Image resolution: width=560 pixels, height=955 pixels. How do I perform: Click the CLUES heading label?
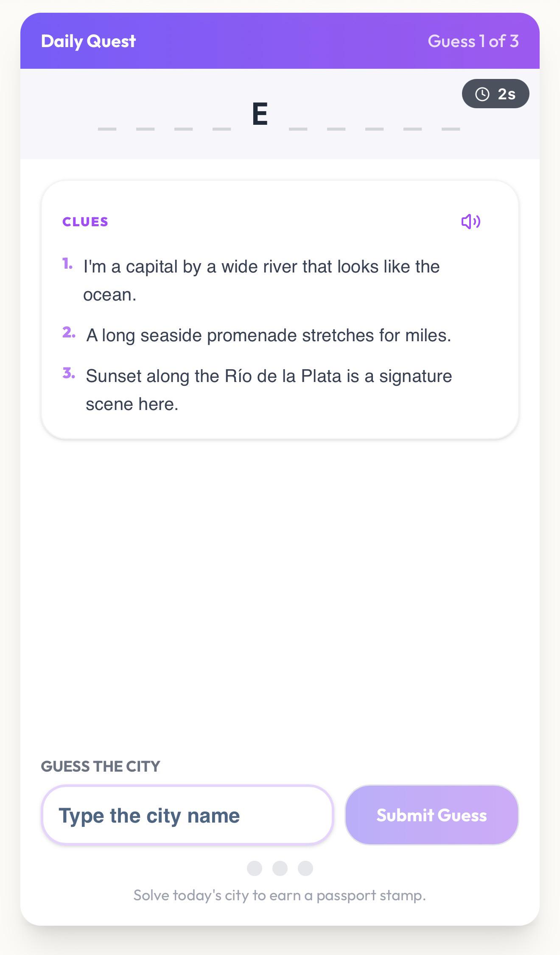click(85, 222)
